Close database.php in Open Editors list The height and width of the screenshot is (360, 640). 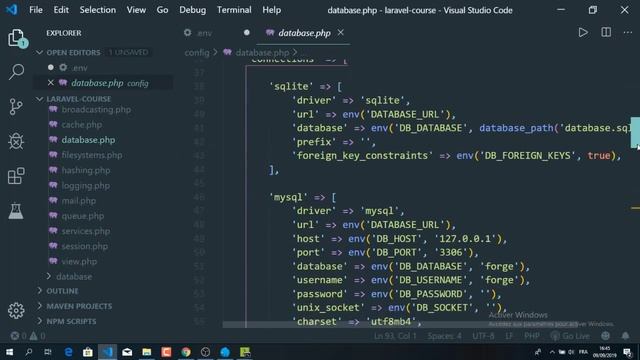pyautogui.click(x=51, y=83)
